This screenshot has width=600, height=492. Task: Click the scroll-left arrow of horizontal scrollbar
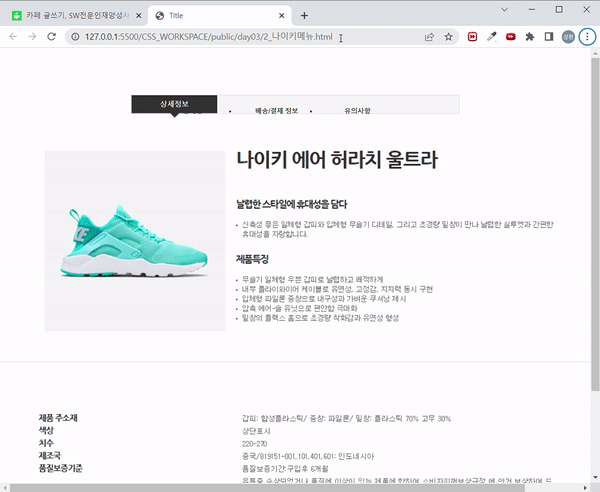(5, 488)
